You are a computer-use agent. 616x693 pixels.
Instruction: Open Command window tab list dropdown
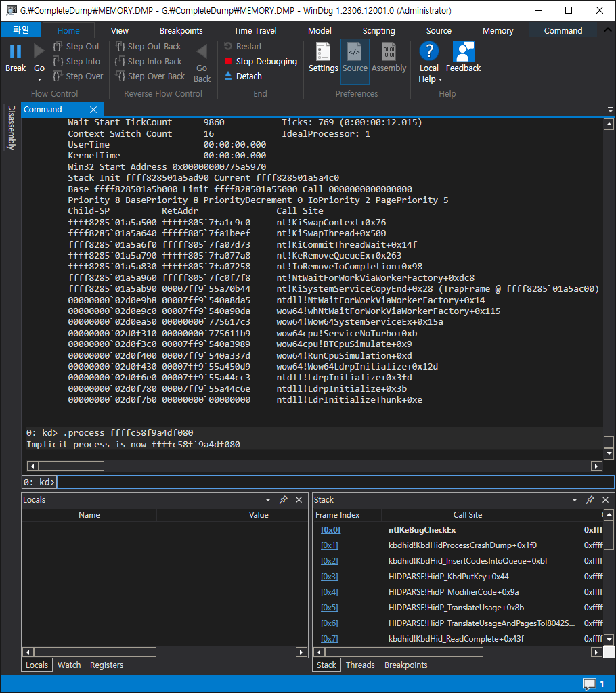[611, 110]
